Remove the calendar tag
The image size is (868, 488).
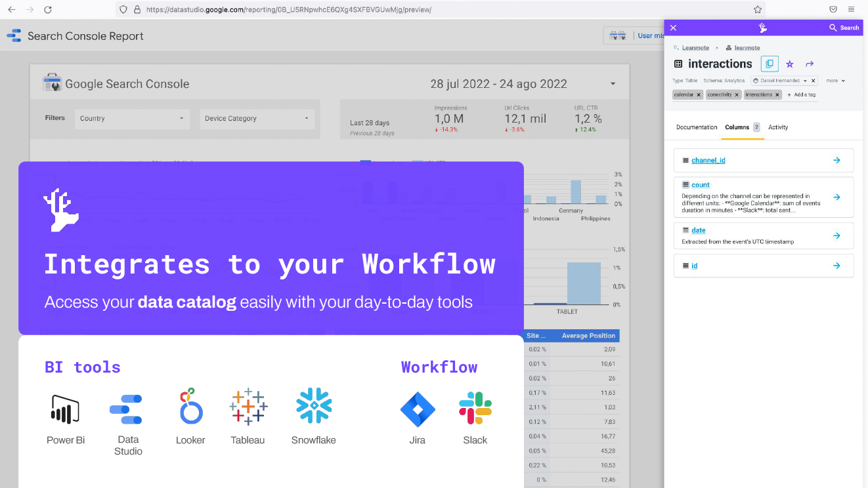click(699, 95)
